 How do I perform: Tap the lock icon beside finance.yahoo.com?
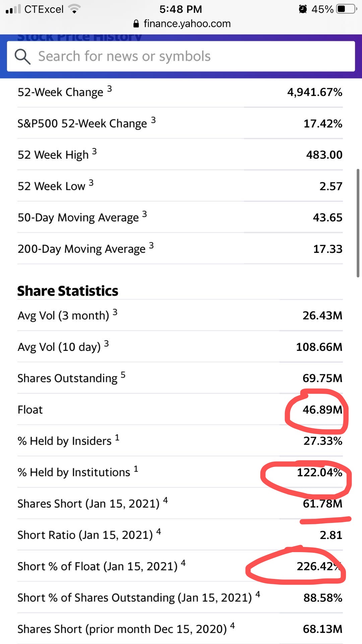[x=136, y=23]
